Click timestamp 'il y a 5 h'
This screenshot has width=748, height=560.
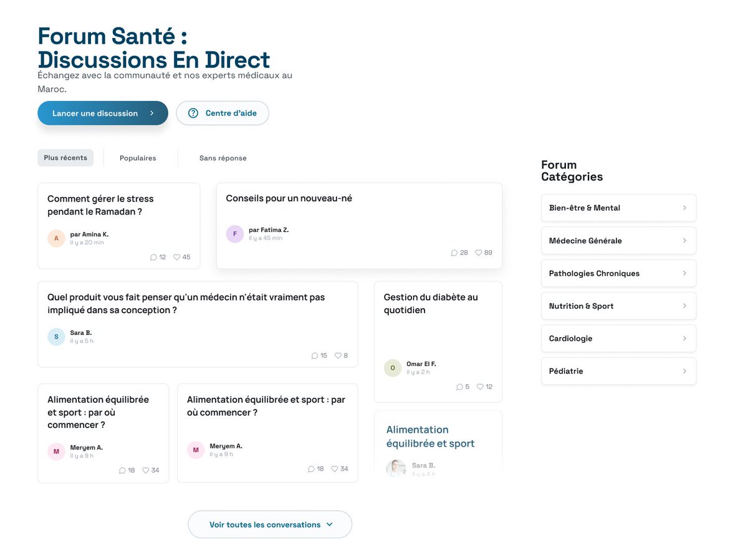(82, 341)
